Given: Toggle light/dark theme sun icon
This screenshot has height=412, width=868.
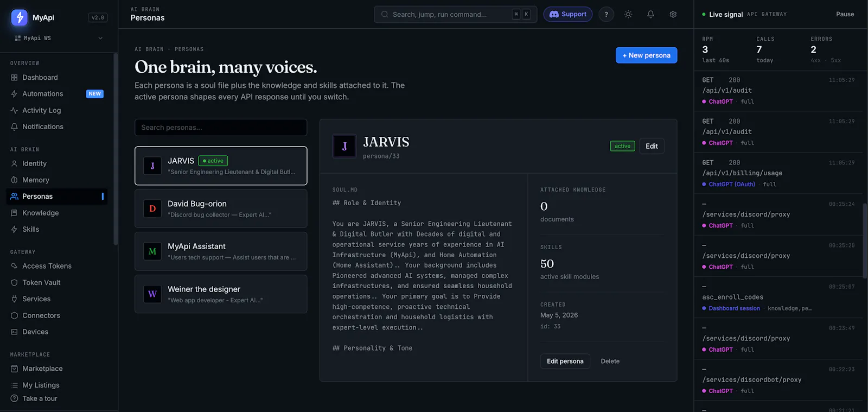Looking at the screenshot, I should [628, 14].
